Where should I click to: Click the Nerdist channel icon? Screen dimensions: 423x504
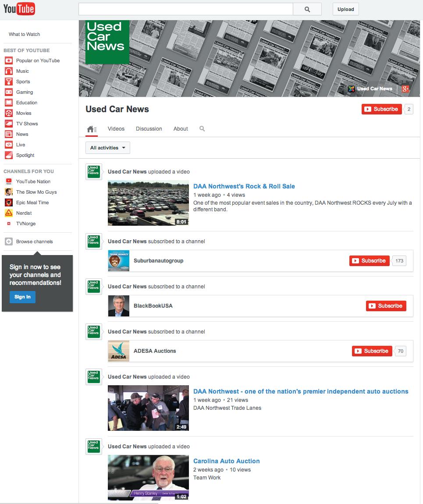point(9,213)
